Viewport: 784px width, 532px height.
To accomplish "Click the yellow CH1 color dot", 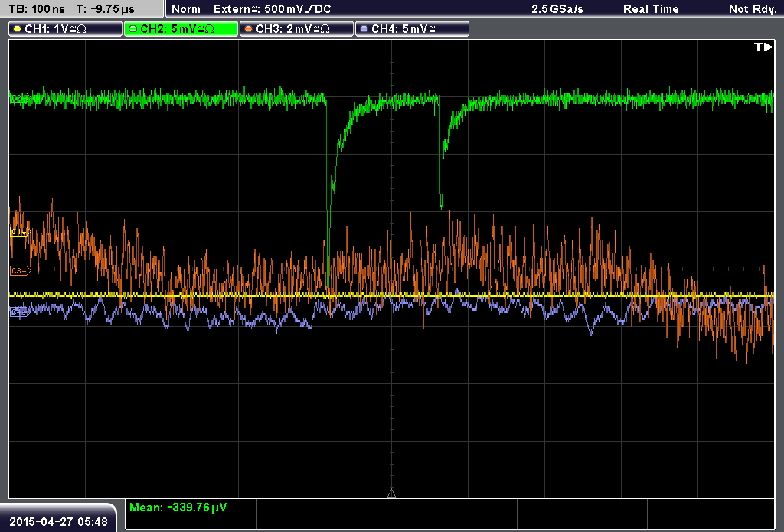I will click(x=18, y=29).
